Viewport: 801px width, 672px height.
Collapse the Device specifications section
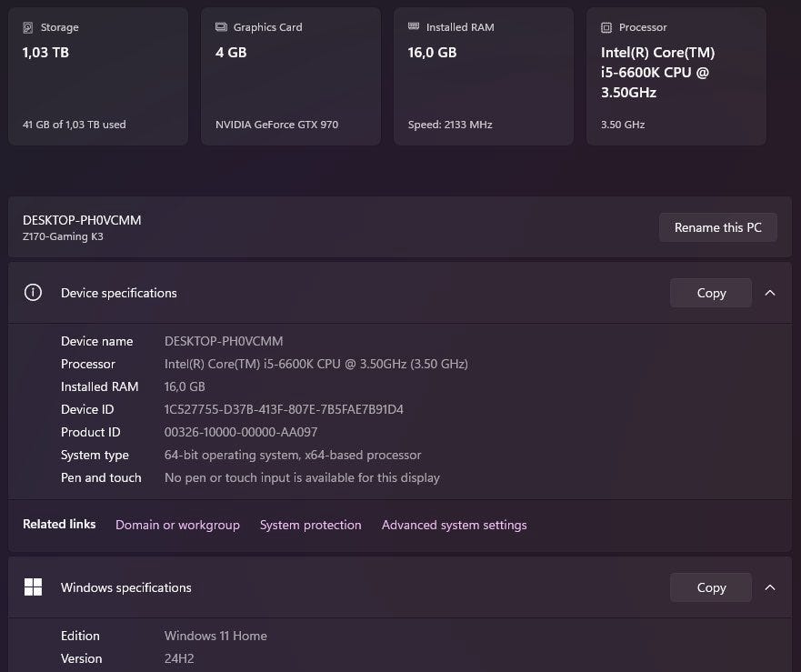click(x=770, y=293)
